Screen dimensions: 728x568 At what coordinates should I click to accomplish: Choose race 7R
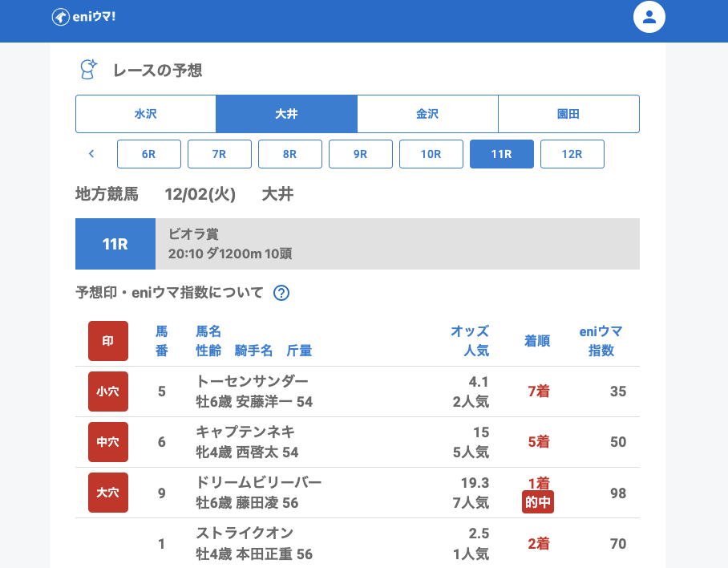click(x=220, y=154)
